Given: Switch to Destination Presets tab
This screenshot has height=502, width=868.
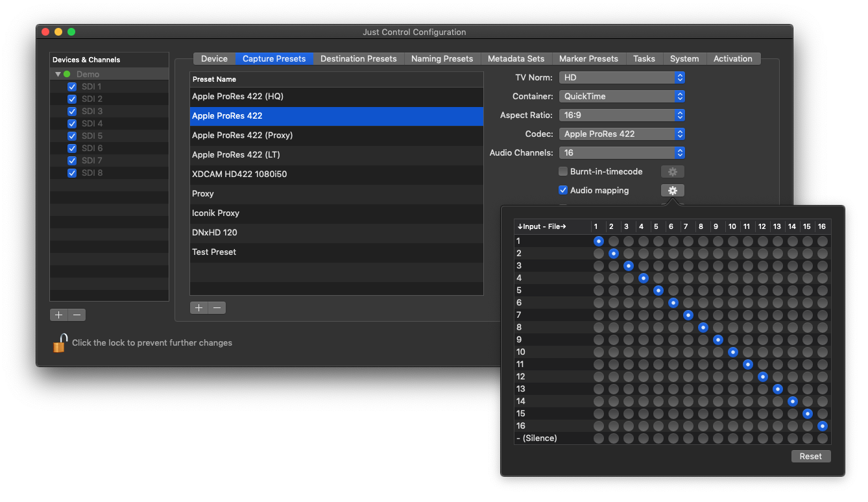Looking at the screenshot, I should pyautogui.click(x=358, y=58).
